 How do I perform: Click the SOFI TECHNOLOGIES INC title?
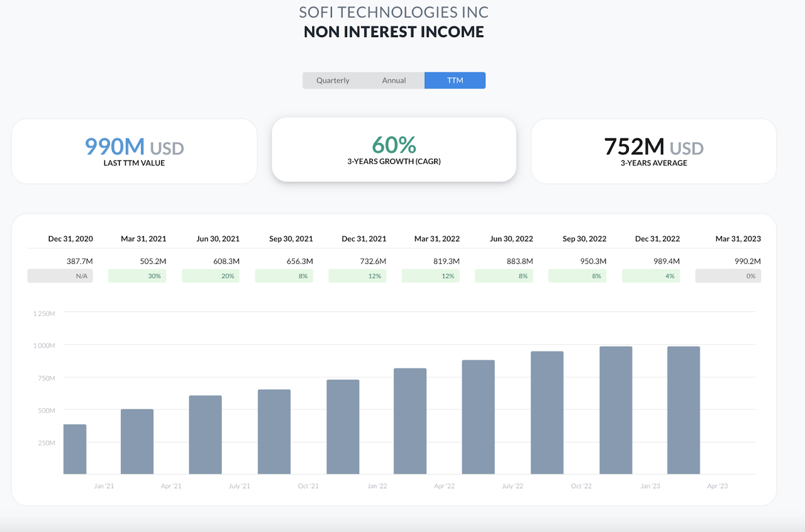pyautogui.click(x=394, y=12)
